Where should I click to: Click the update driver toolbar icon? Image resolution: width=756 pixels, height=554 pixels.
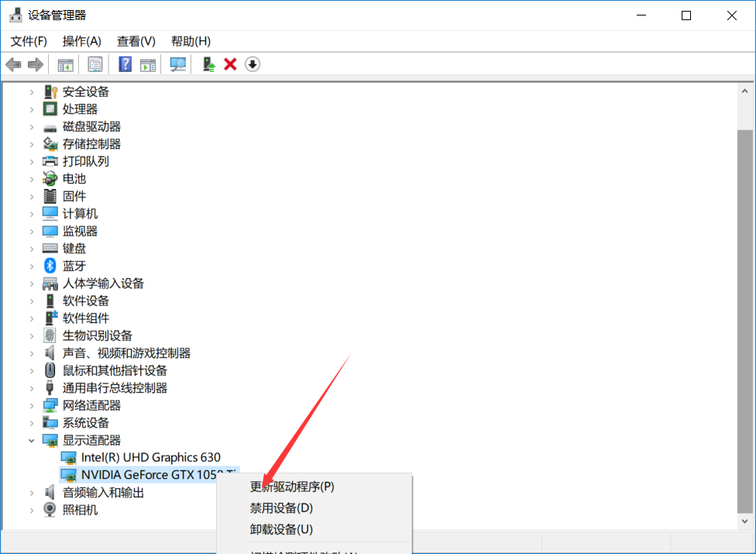(x=208, y=64)
